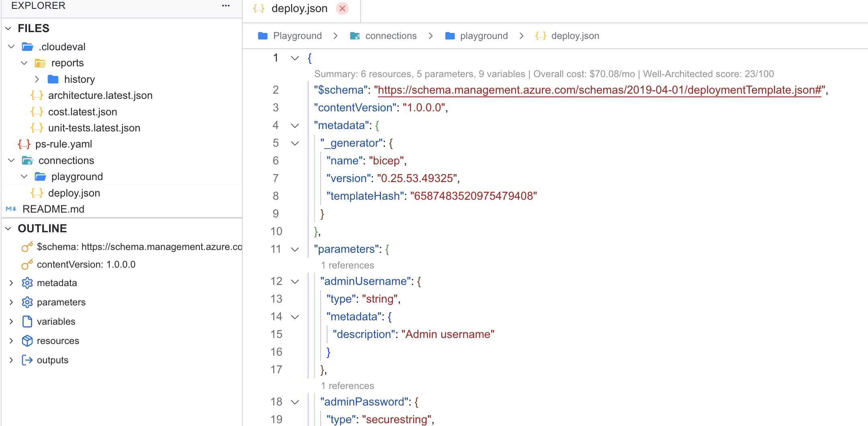Collapse the playground folder chevron in tree

pyautogui.click(x=24, y=176)
